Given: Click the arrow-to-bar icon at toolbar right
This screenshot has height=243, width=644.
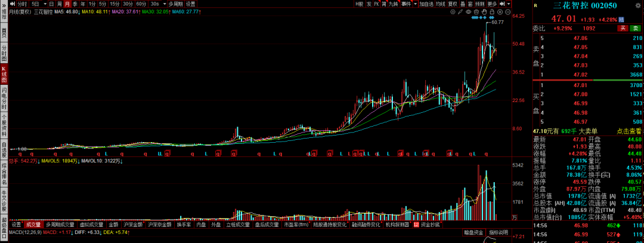Looking at the screenshot, I should pyautogui.click(x=503, y=4).
